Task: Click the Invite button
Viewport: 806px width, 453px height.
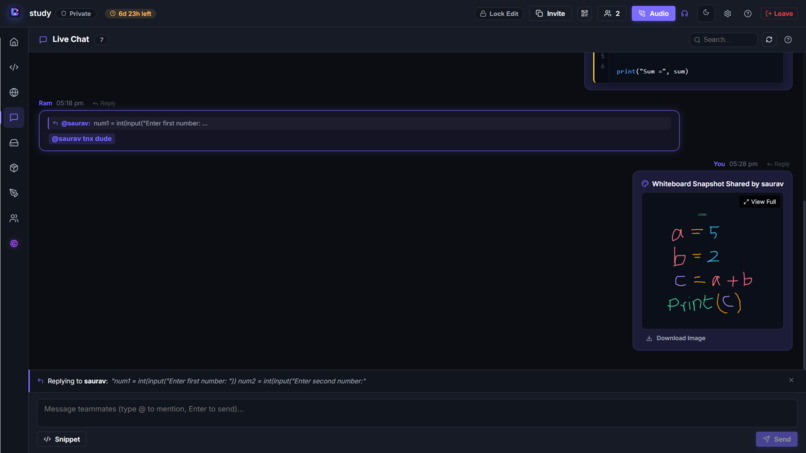Action: (550, 14)
